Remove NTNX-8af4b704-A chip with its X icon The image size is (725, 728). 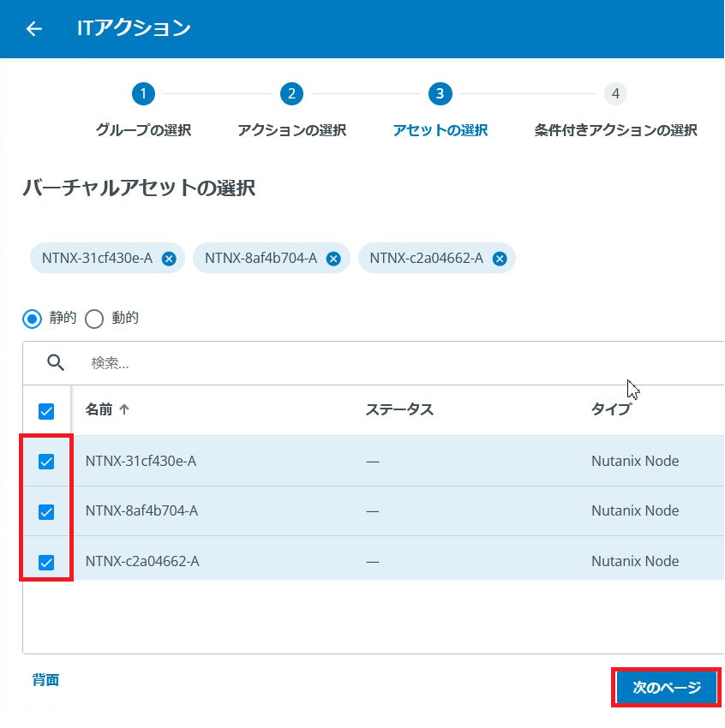point(333,259)
